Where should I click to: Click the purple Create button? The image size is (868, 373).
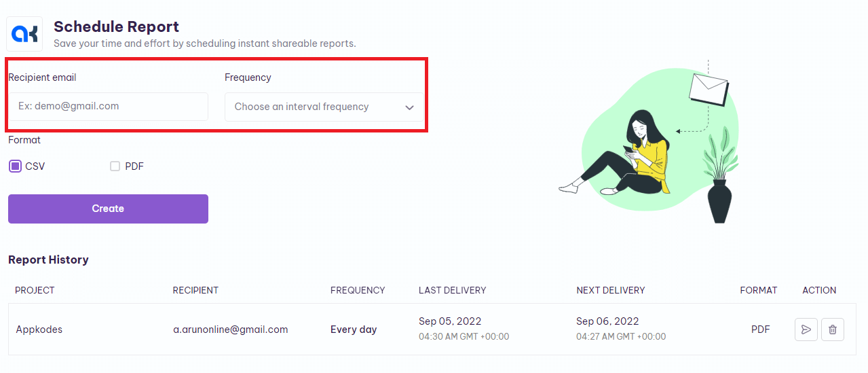tap(108, 209)
